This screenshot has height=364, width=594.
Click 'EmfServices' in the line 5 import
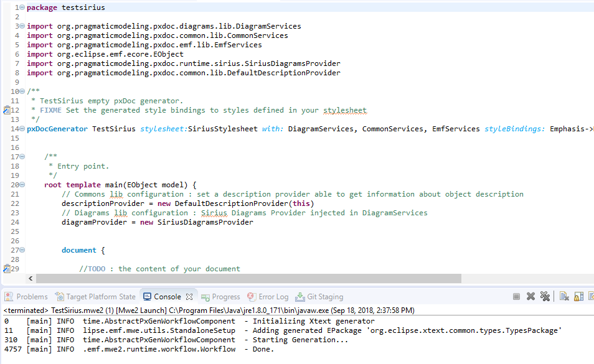tap(238, 45)
